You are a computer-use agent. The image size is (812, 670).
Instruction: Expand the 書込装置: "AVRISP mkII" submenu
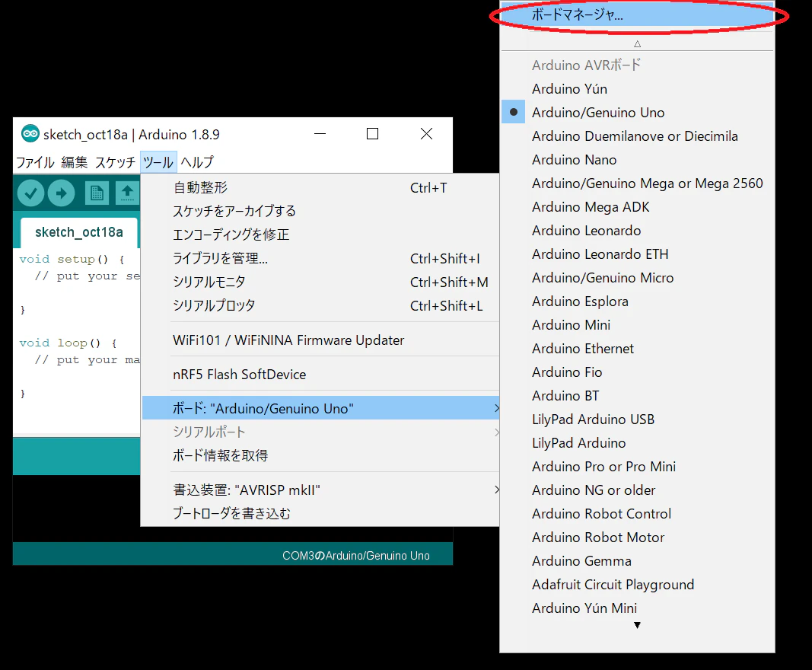(320, 490)
